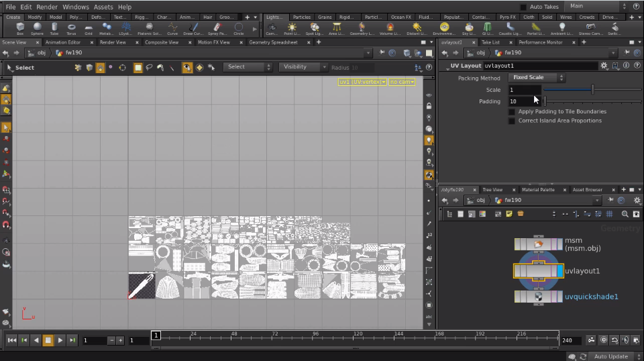Toggle the viewport lock camera icon
This screenshot has width=644, height=361.
(x=429, y=106)
